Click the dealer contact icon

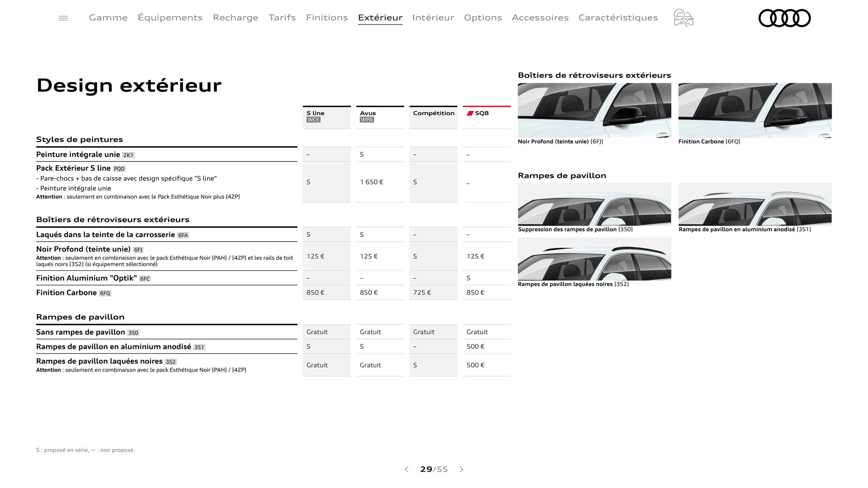pyautogui.click(x=683, y=18)
